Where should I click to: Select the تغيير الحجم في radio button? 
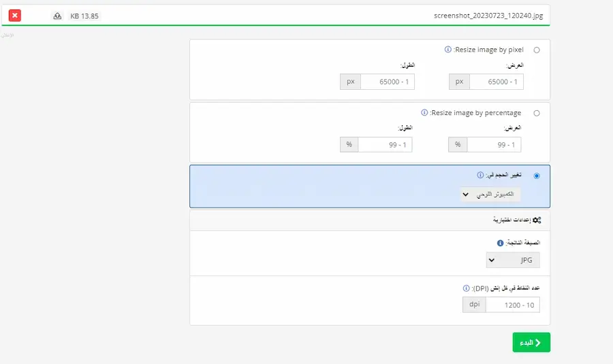537,176
